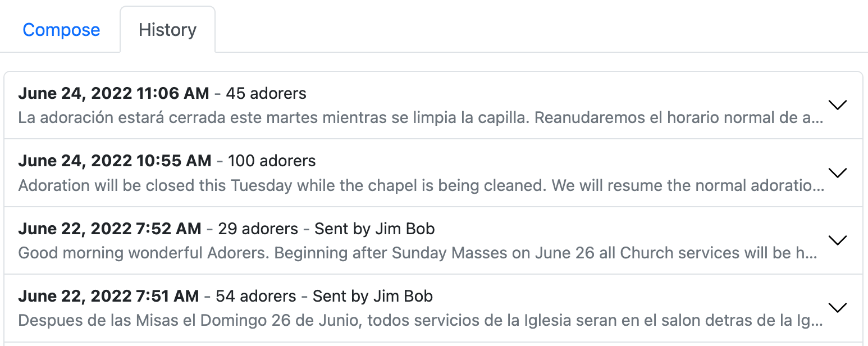Click the June 22, 2022 7:51 AM timestamp
Screen dimensions: 868x346
click(x=108, y=296)
